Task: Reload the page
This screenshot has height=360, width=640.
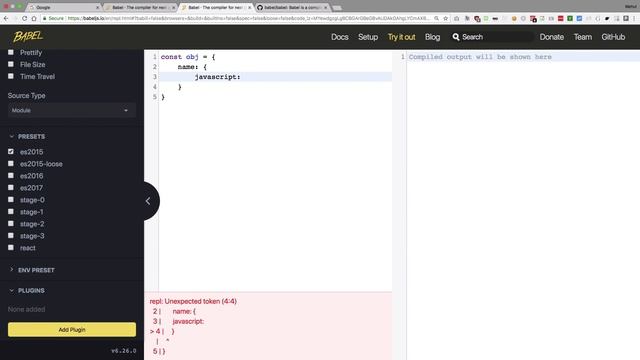Action: point(24,18)
